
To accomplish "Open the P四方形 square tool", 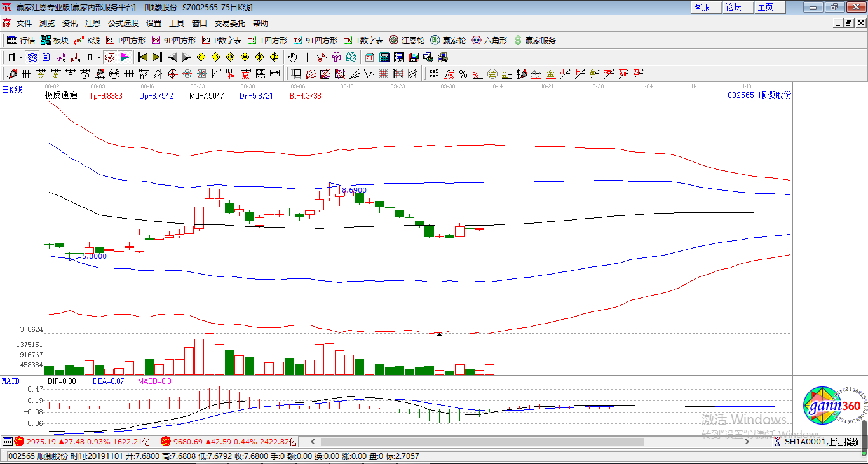I will coord(125,40).
